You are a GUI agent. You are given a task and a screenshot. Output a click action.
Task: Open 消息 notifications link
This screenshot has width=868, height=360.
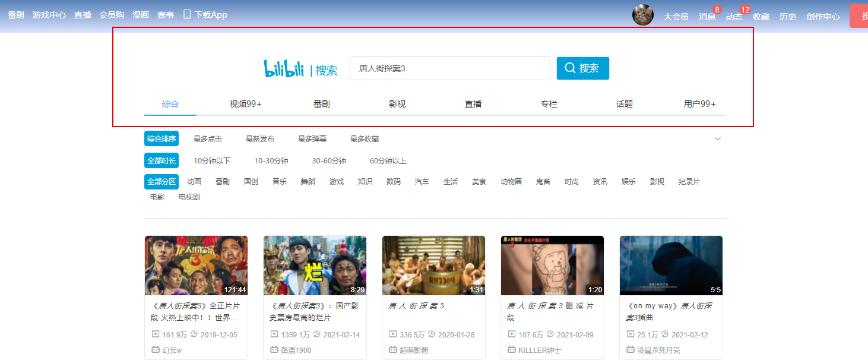coord(707,17)
